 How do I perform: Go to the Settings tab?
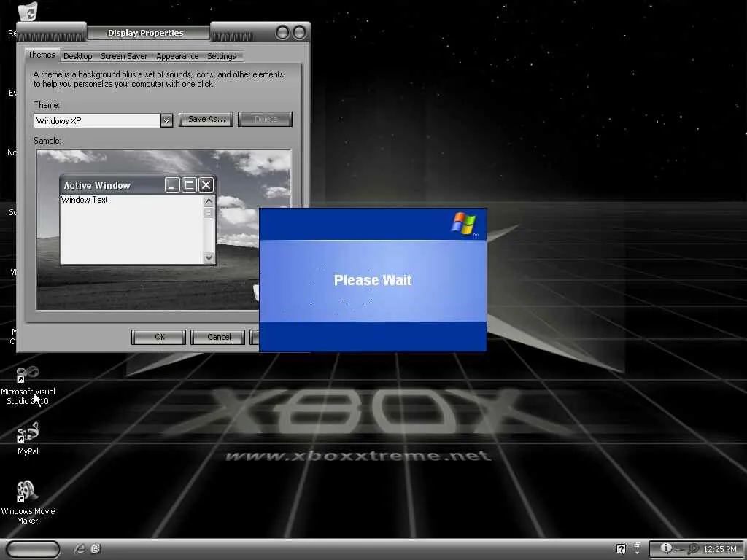click(x=222, y=56)
